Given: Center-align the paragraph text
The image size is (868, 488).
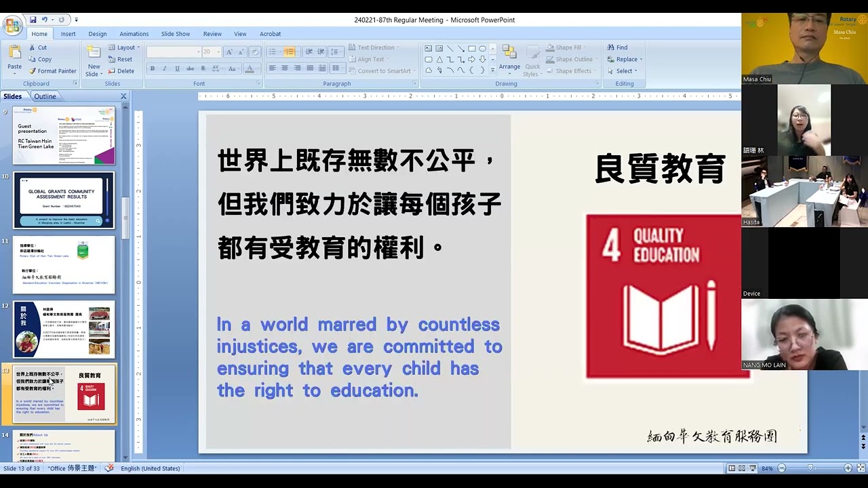Looking at the screenshot, I should pyautogui.click(x=285, y=68).
